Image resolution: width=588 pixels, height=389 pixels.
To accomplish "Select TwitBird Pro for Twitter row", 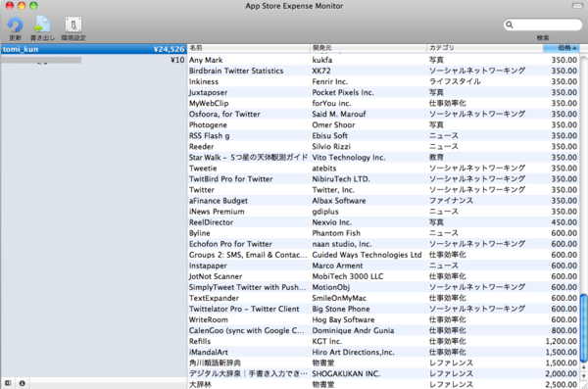I will click(383, 179).
